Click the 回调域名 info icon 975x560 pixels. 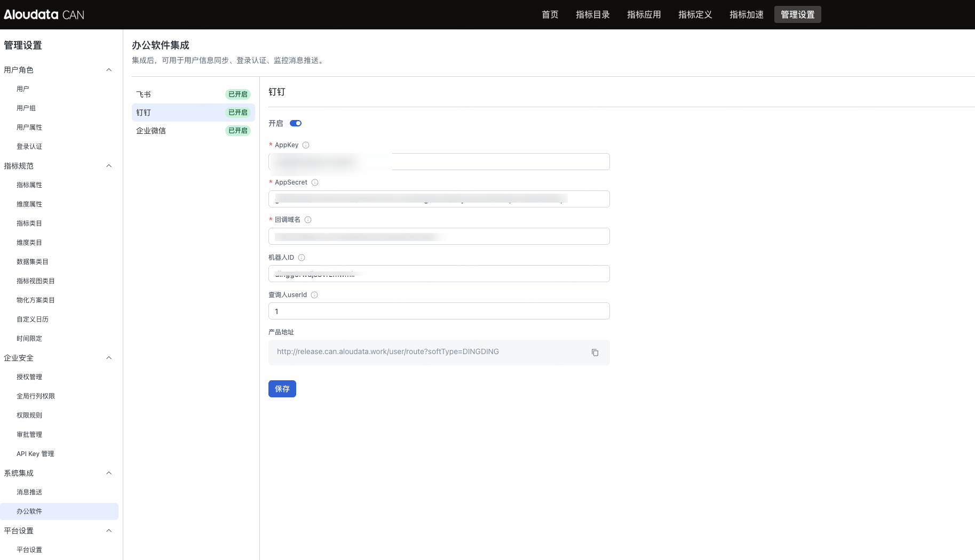point(308,220)
